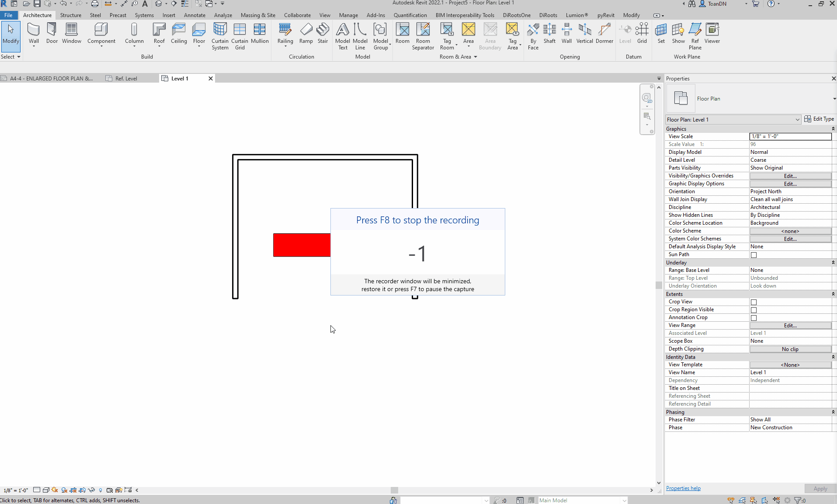Click the red filled region in canvas
Image resolution: width=837 pixels, height=504 pixels.
coord(302,245)
